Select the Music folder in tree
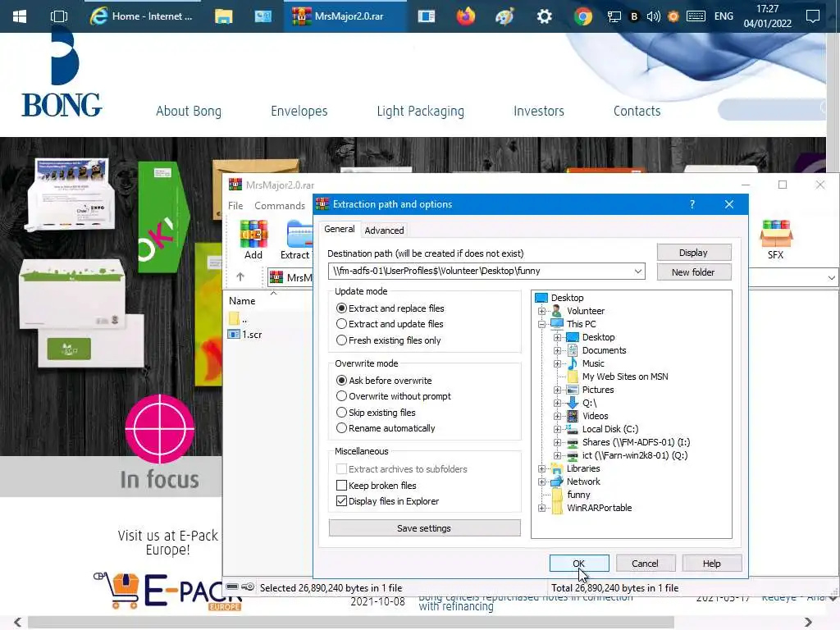 tap(593, 363)
